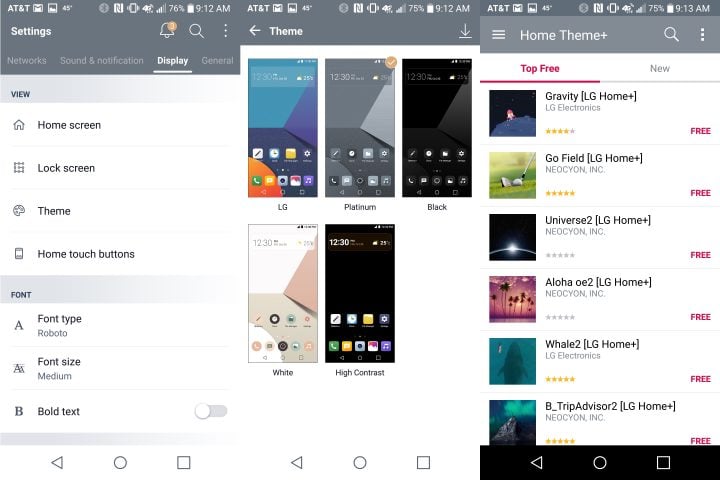Select the Display tab
This screenshot has width=720, height=480.
click(x=173, y=61)
